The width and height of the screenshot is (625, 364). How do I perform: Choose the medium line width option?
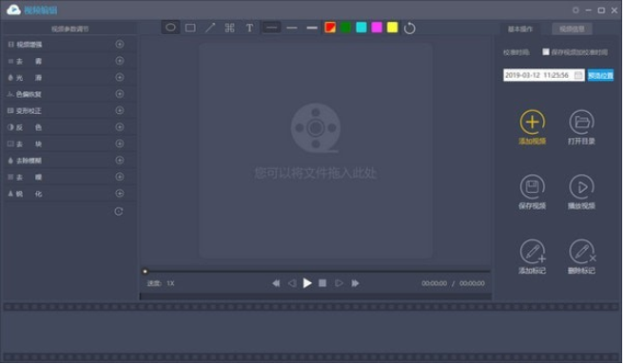click(x=292, y=28)
